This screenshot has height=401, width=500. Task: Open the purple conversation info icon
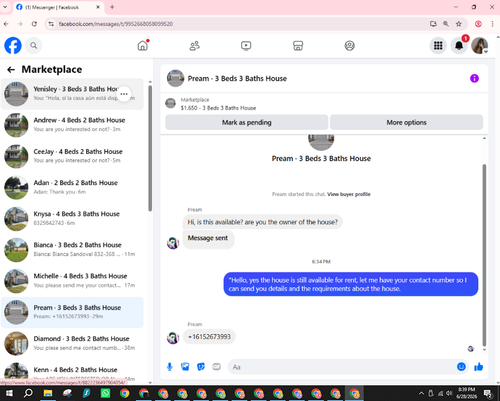coord(474,78)
